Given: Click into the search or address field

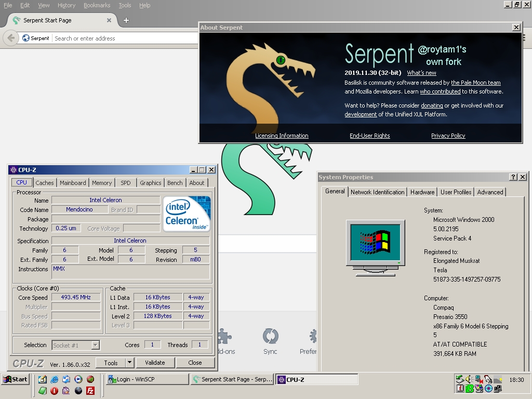Looking at the screenshot, I should (125, 38).
